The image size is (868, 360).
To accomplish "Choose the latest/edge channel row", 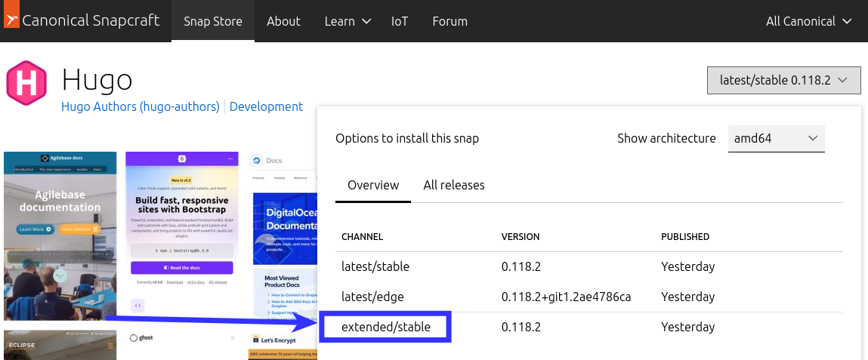I will (x=372, y=297).
